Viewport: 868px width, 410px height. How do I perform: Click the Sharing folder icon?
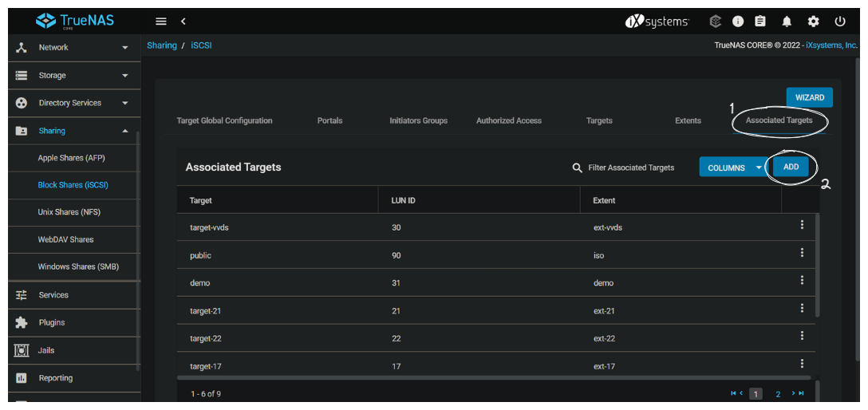click(21, 131)
